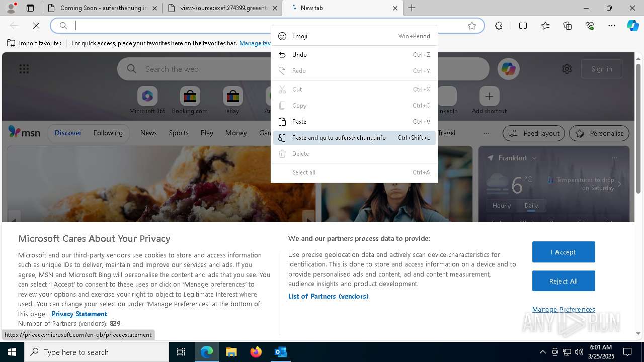
Task: Focus the address bar field
Action: pos(267,26)
